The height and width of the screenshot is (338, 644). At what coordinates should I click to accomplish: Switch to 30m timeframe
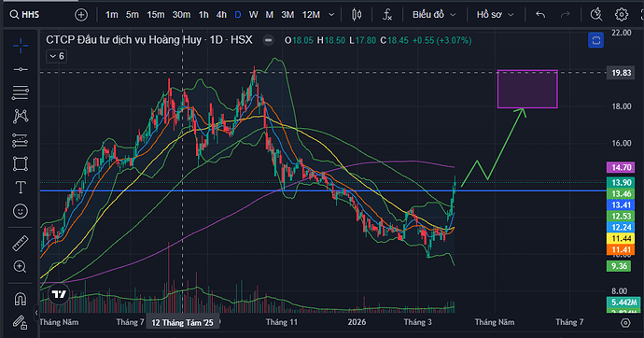pos(181,15)
